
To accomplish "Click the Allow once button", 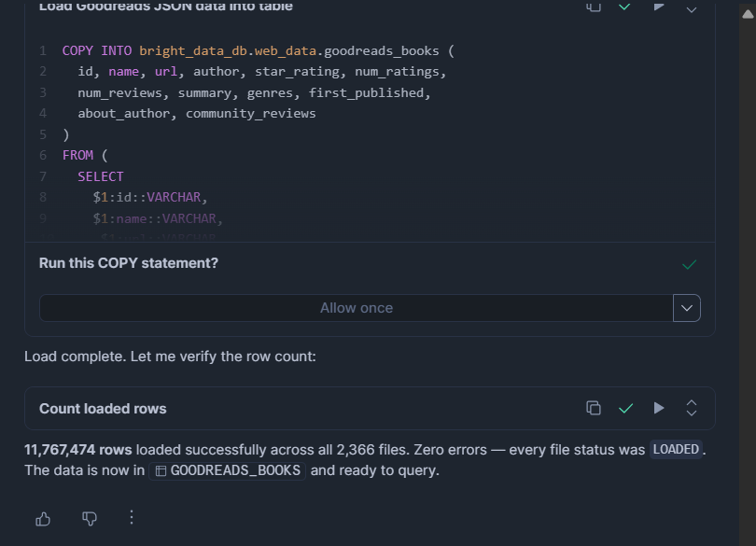I will coord(357,308).
